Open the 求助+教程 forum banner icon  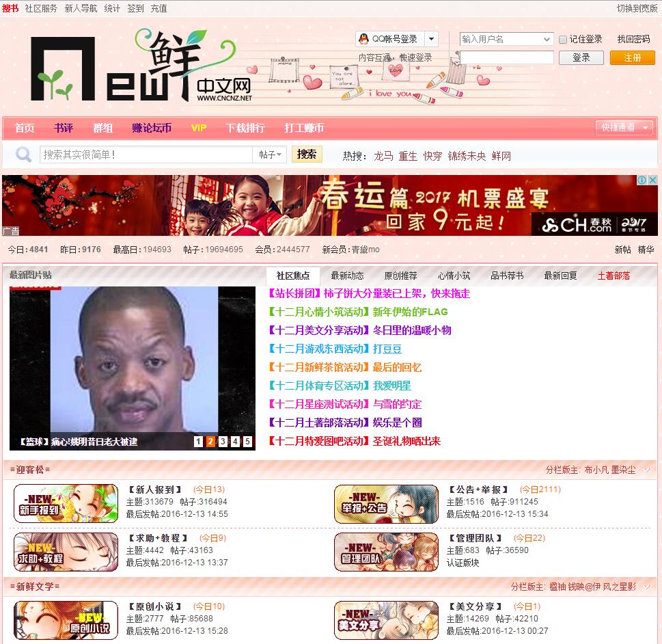66,552
